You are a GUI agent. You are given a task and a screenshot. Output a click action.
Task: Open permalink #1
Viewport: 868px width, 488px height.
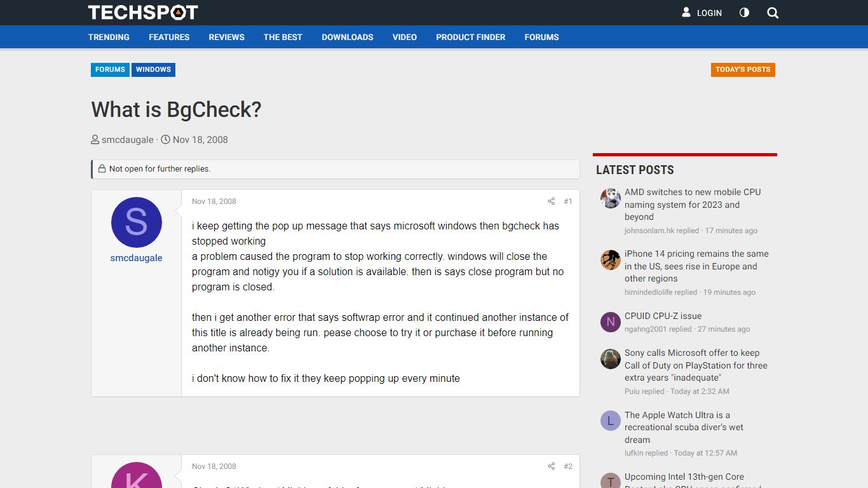(x=568, y=201)
